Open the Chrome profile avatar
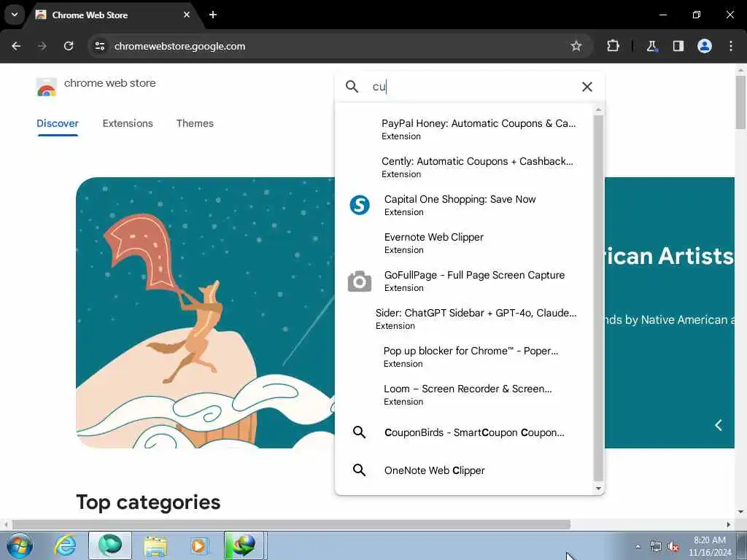Viewport: 747px width, 560px height. click(705, 46)
